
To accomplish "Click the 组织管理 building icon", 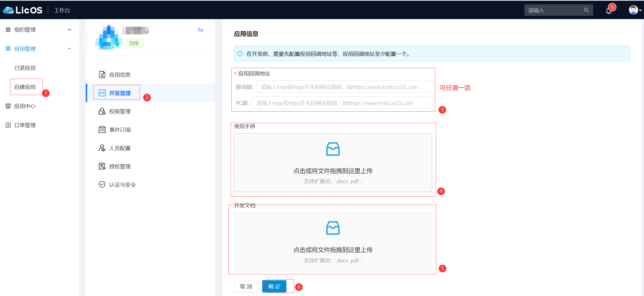I will click(8, 30).
